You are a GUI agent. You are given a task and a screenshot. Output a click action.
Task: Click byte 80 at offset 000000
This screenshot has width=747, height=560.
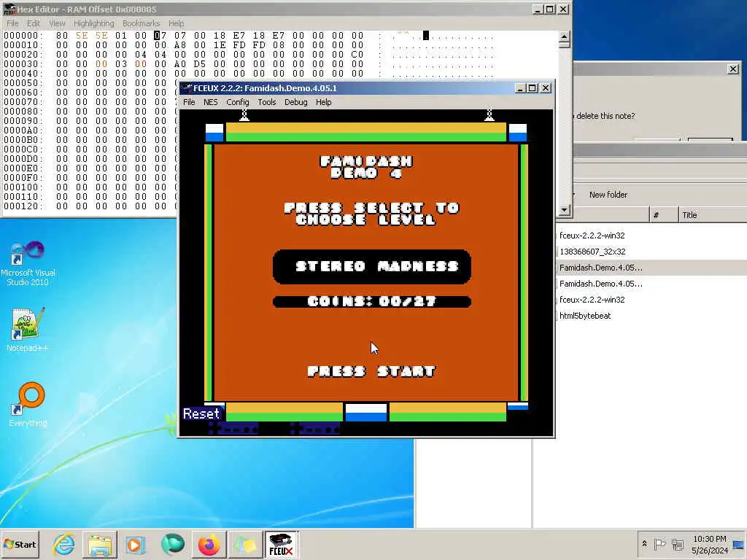(62, 35)
